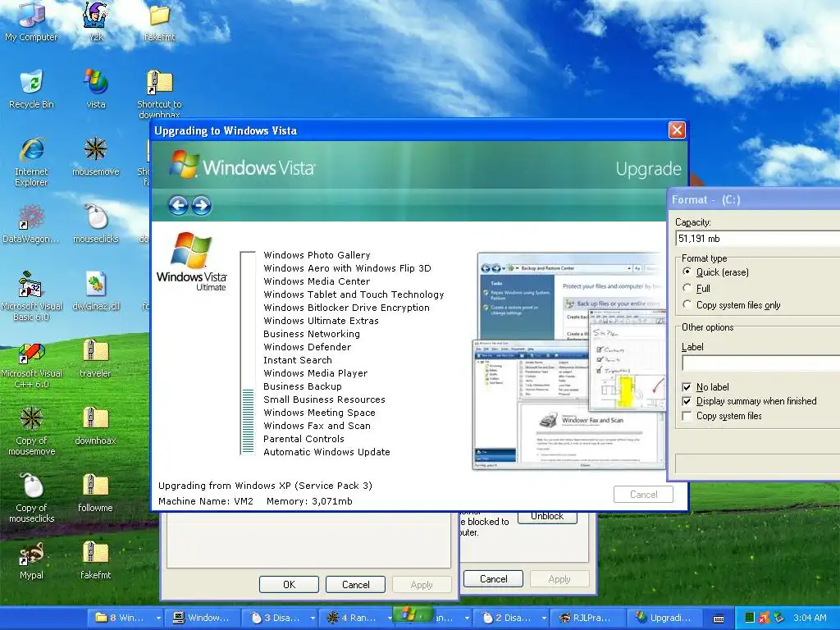Click Windows Bitlocker Drive Encryption entry
This screenshot has width=840, height=630.
[347, 308]
